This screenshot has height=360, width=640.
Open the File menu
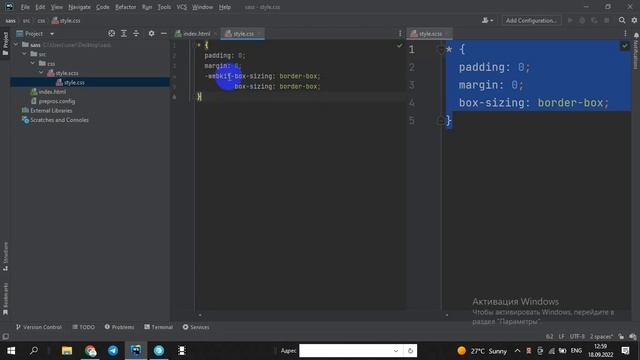[25, 7]
